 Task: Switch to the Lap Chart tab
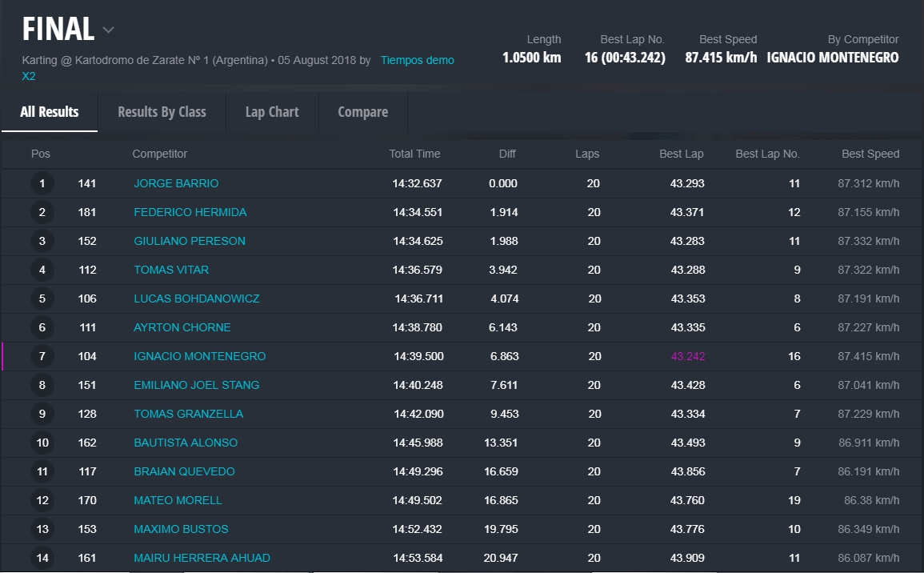pyautogui.click(x=272, y=112)
